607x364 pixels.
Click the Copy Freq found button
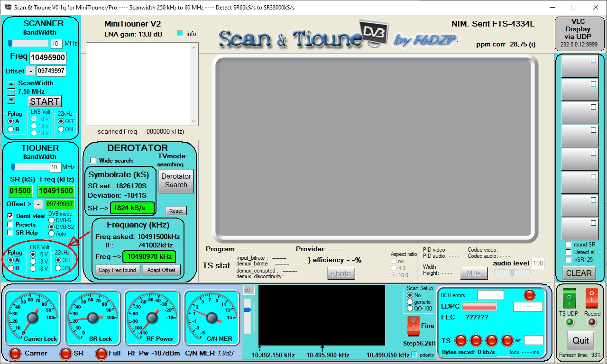point(118,270)
